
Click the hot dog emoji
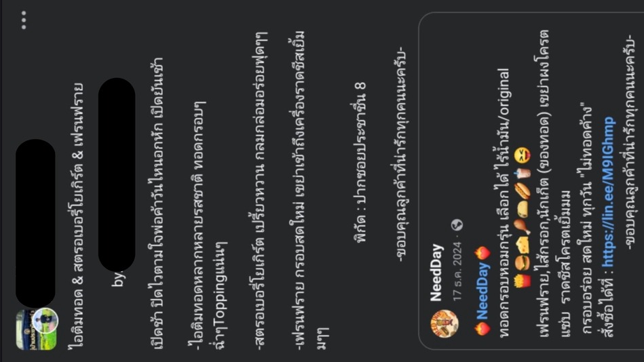point(523,191)
